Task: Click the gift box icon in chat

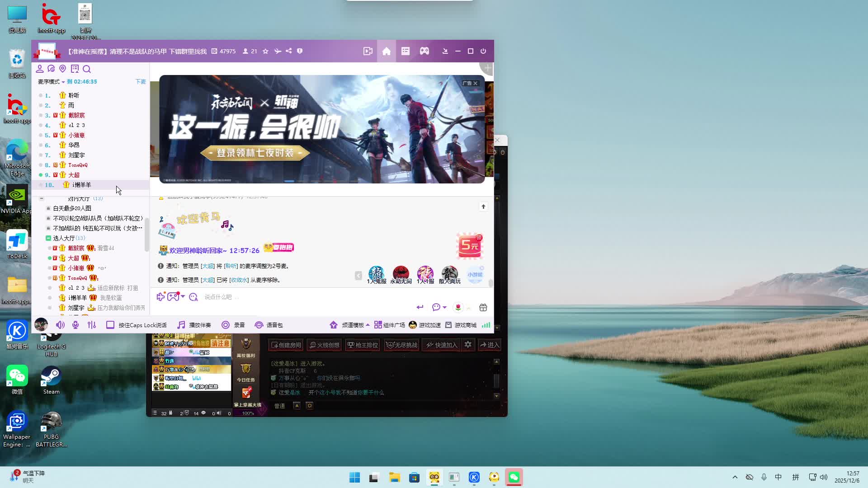Action: click(x=483, y=307)
